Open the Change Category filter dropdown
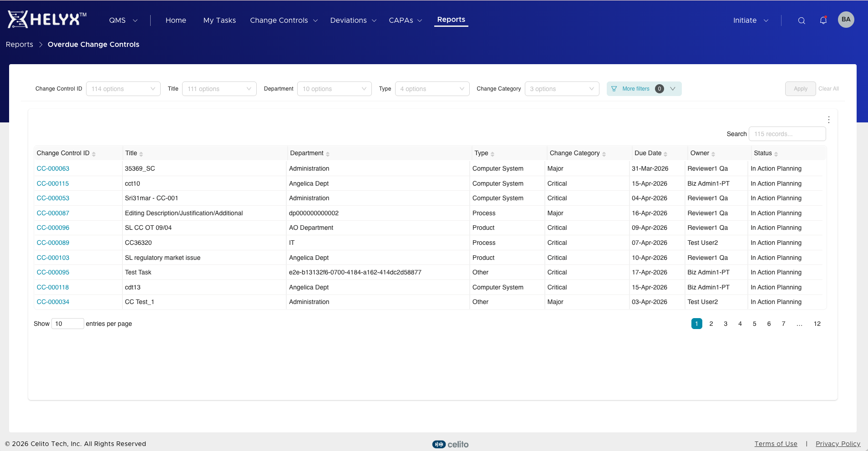The image size is (868, 451). [x=562, y=89]
